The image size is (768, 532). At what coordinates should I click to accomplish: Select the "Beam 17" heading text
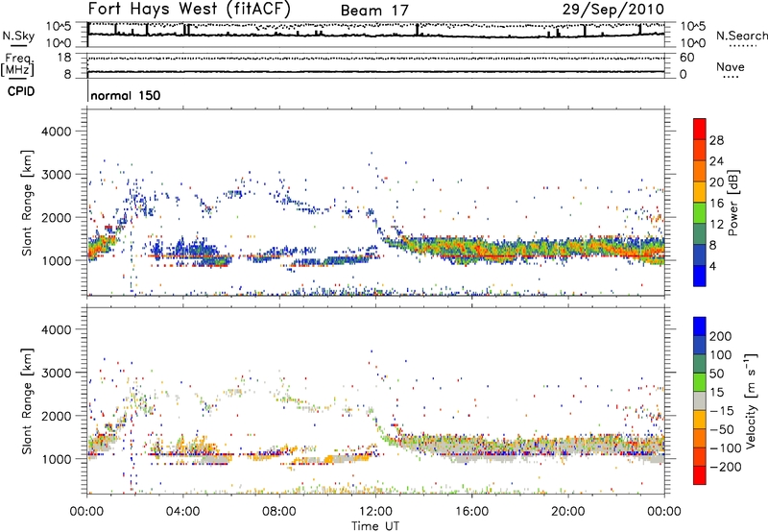(374, 11)
